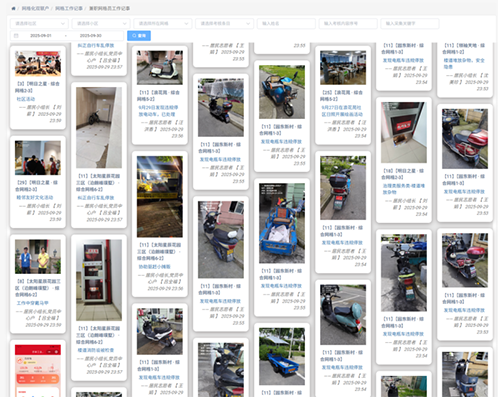Open the 请选择所在网格 grid dropdown
Screen dimensions: 498x397
162,24
